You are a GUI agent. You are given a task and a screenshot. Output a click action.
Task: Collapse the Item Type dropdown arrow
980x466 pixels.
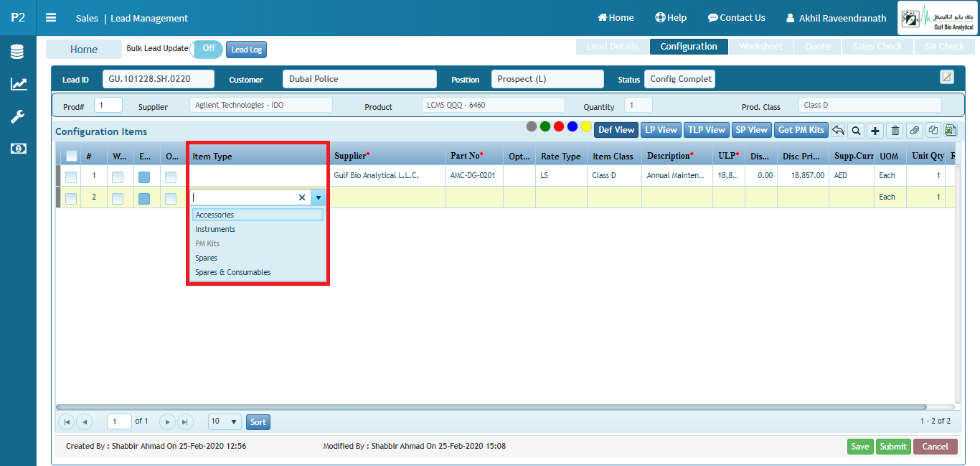319,197
